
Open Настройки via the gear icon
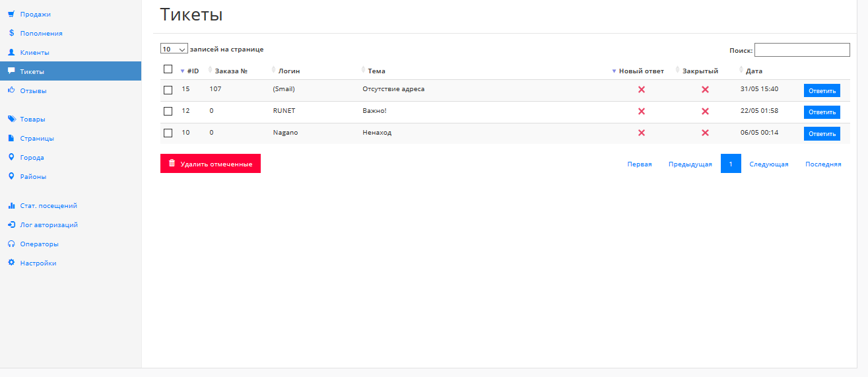[11, 263]
